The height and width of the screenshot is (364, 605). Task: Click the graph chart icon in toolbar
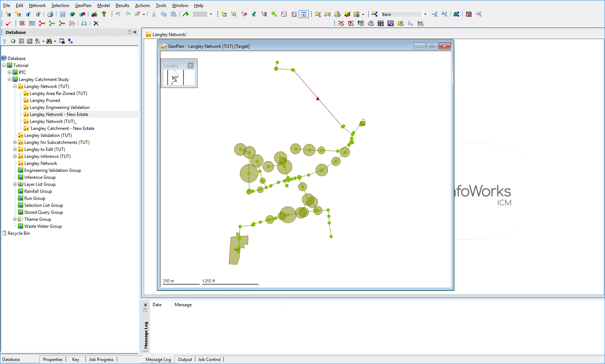click(x=284, y=14)
